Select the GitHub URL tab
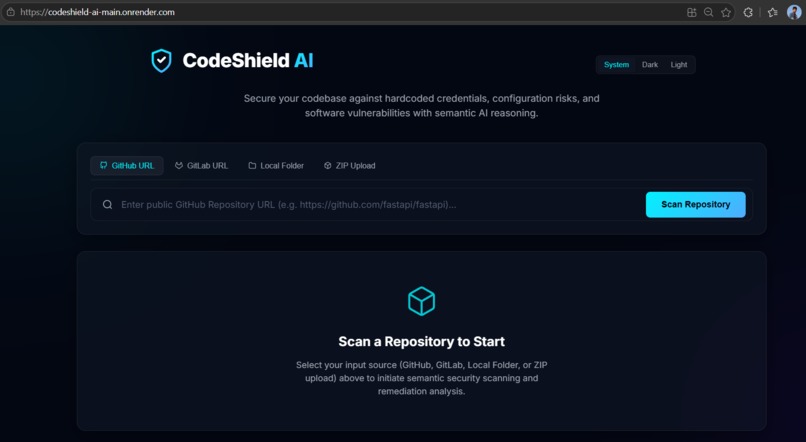 coord(127,165)
